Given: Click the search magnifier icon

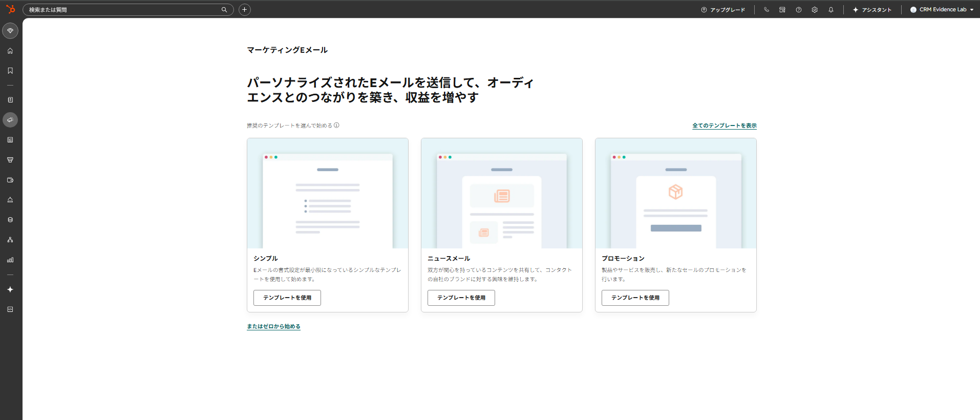Looking at the screenshot, I should (x=224, y=10).
